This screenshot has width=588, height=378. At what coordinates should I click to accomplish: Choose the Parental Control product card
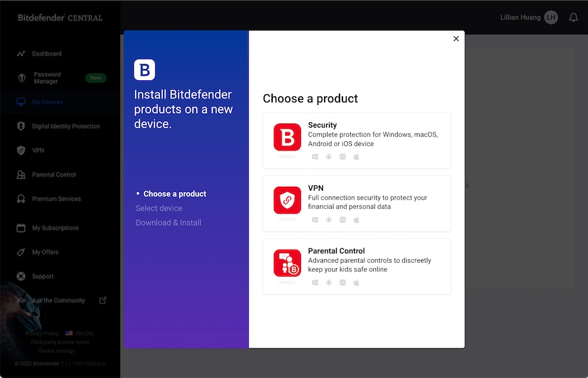point(357,266)
